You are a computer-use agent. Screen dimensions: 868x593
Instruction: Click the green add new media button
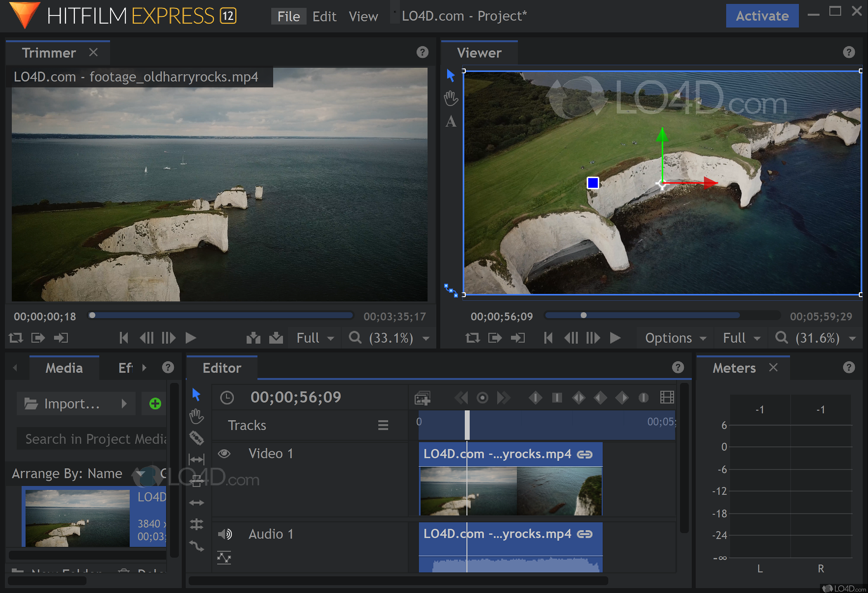coord(155,404)
